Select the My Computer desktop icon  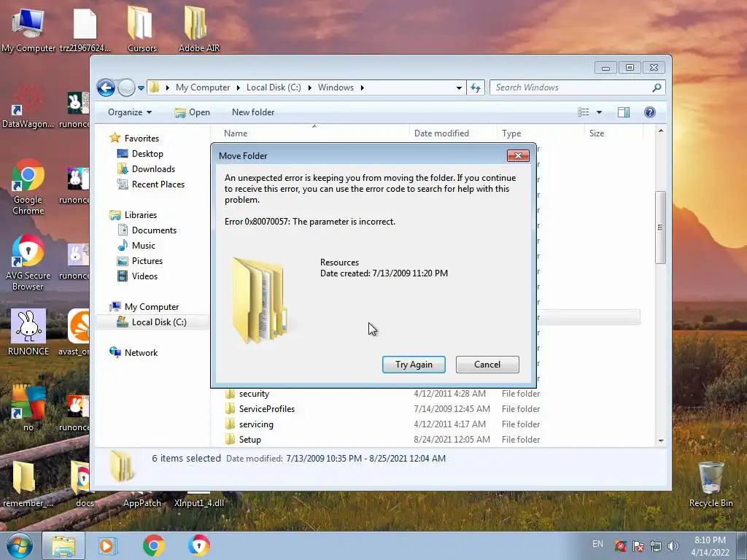point(28,30)
